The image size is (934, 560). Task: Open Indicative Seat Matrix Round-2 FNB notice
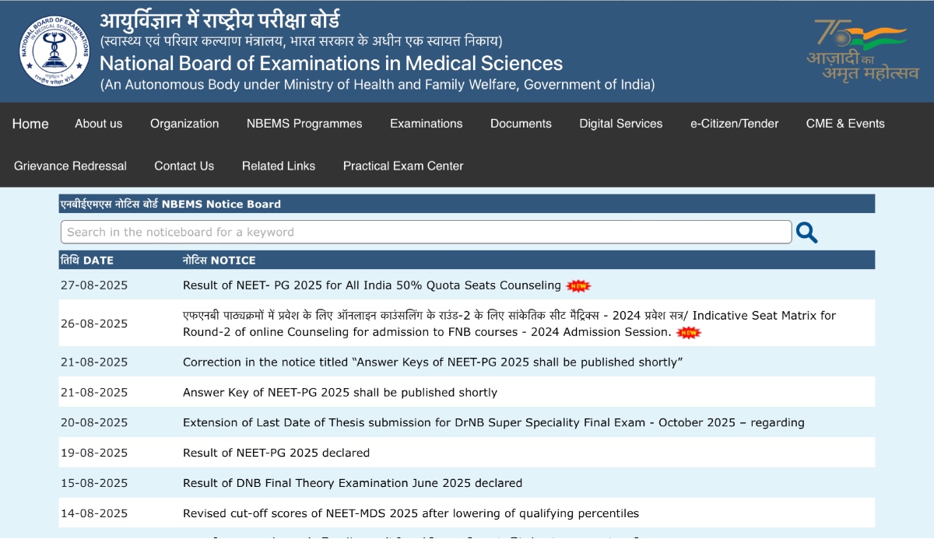click(x=509, y=324)
